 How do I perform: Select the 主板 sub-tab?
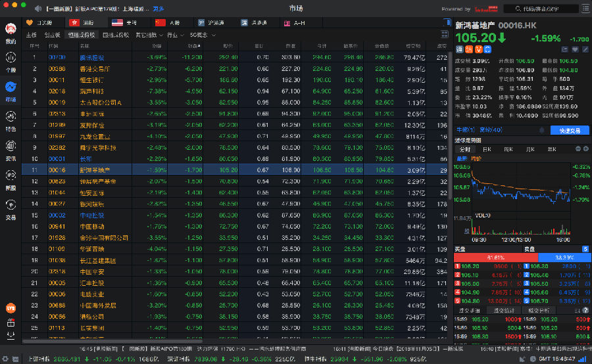click(x=32, y=35)
